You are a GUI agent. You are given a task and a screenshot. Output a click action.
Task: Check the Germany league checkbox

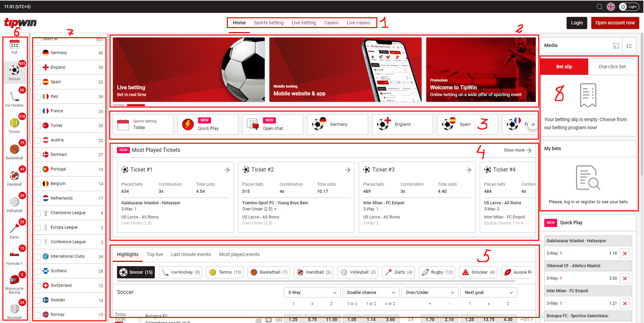[x=38, y=53]
